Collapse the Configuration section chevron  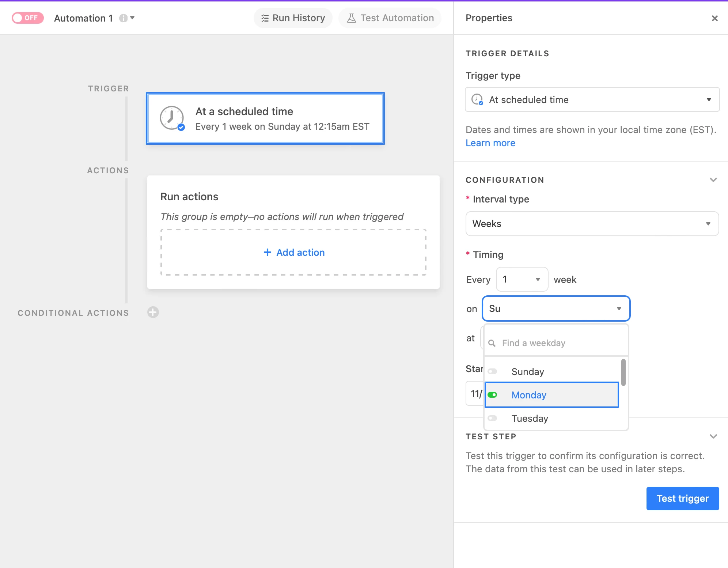[x=713, y=180]
